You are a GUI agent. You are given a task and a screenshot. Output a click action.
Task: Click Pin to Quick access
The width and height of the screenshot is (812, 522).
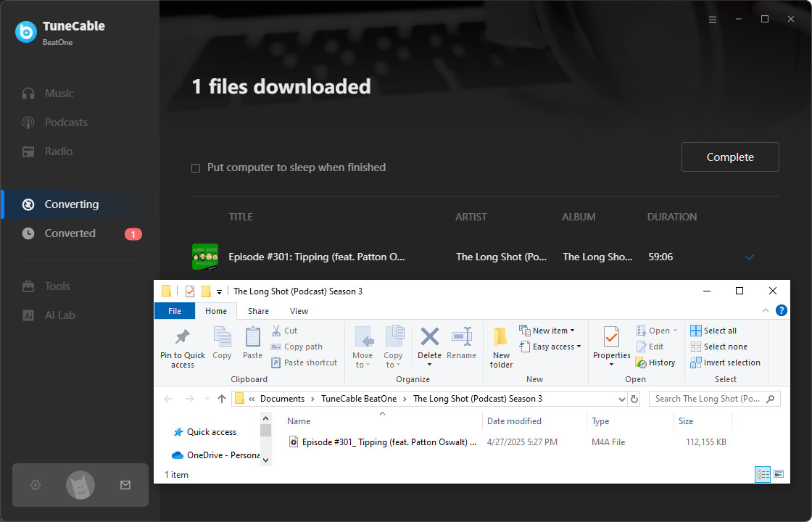[183, 349]
